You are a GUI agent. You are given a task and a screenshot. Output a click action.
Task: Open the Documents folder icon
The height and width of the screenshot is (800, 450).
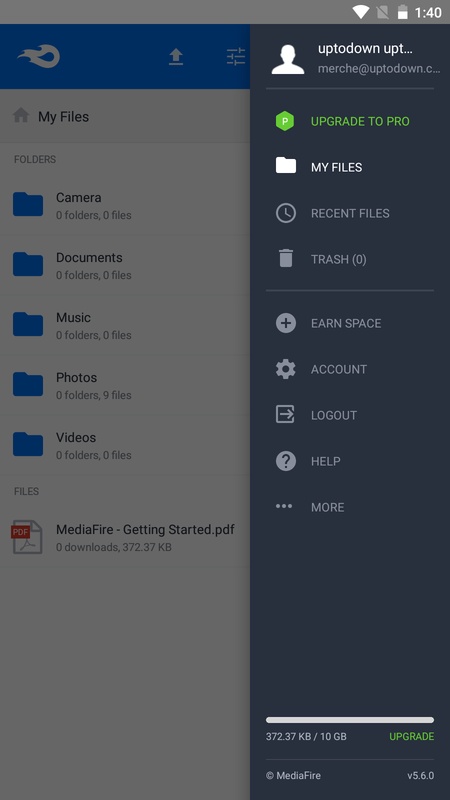pos(28,264)
